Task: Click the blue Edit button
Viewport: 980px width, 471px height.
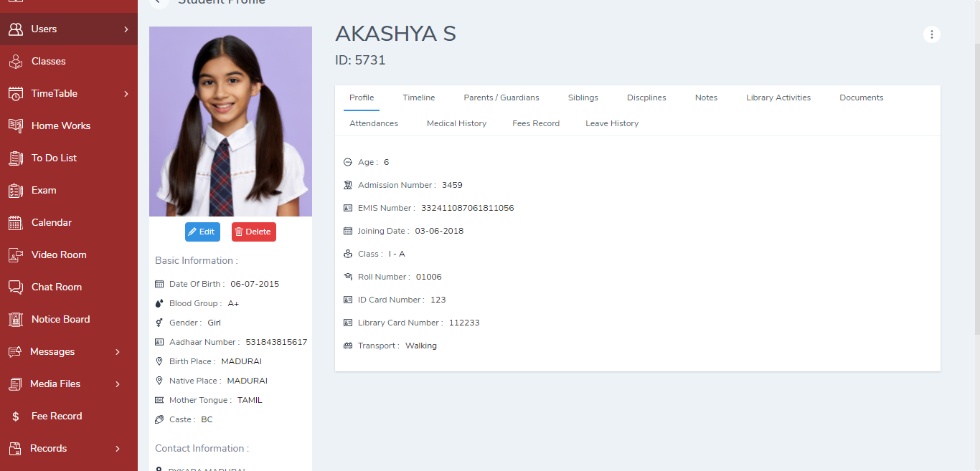Action: pos(202,232)
